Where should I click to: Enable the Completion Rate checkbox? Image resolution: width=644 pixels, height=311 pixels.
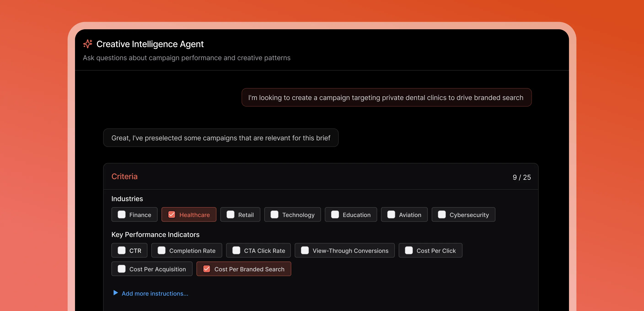(161, 250)
